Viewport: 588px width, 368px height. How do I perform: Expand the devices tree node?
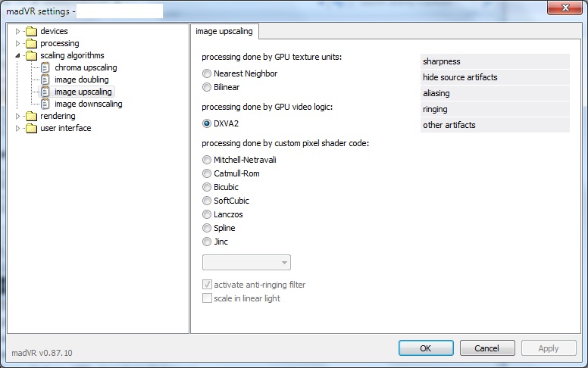[18, 32]
